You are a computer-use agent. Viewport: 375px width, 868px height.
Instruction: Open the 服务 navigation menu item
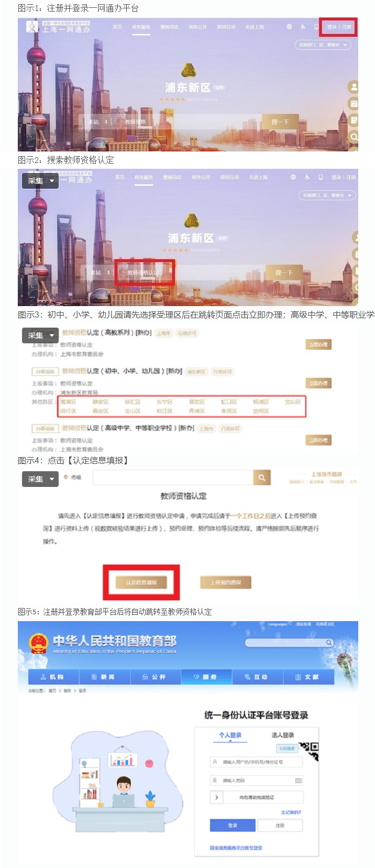tap(206, 677)
